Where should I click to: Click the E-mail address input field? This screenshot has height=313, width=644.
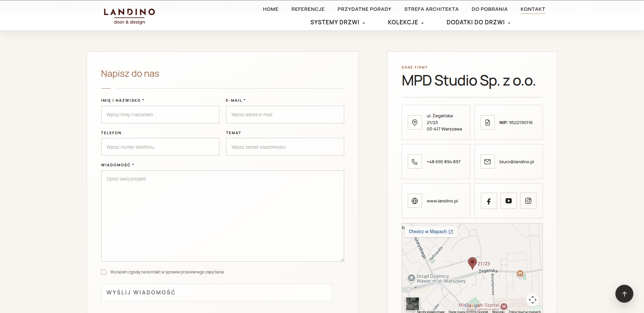[x=285, y=115]
